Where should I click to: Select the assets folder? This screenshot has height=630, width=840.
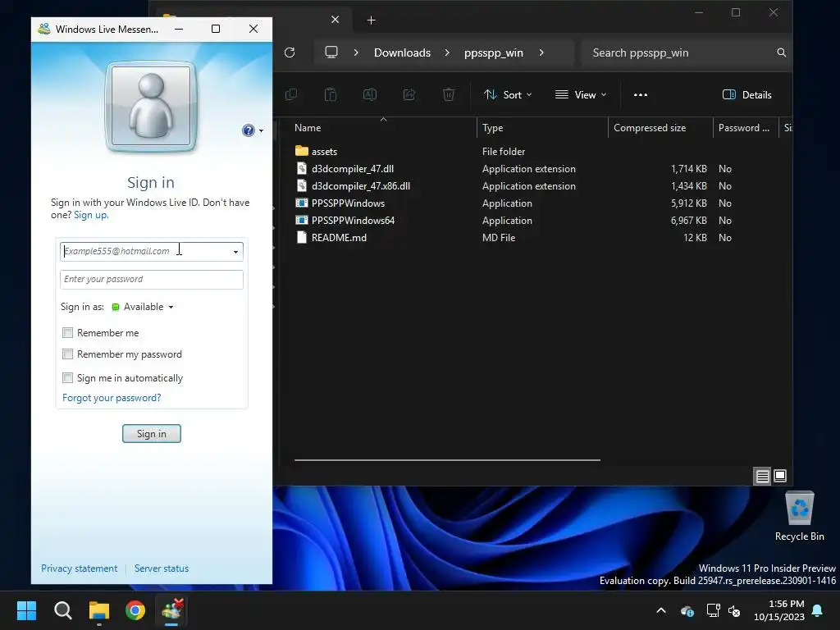[x=324, y=152]
